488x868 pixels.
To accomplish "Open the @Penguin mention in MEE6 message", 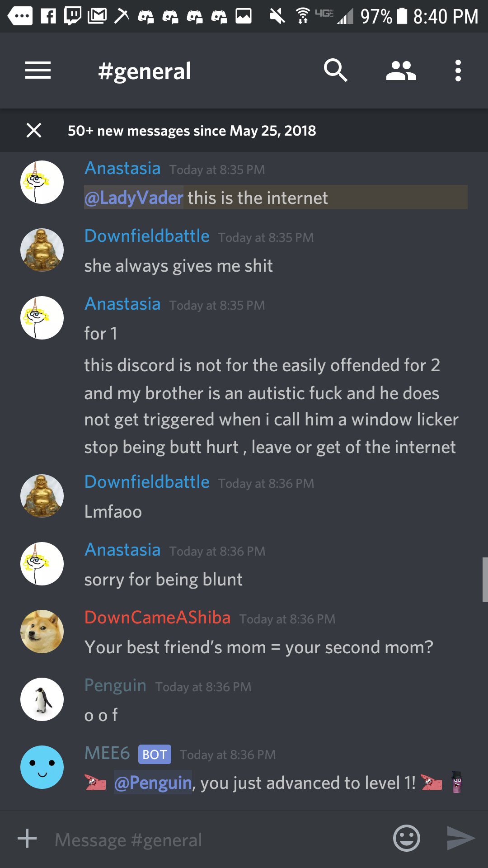I will (153, 783).
